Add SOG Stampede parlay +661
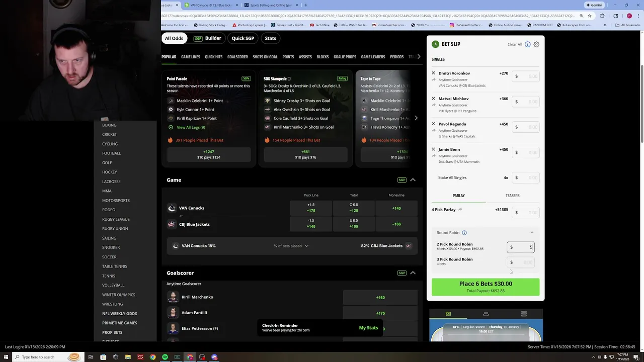This screenshot has width=644, height=362. (305, 154)
